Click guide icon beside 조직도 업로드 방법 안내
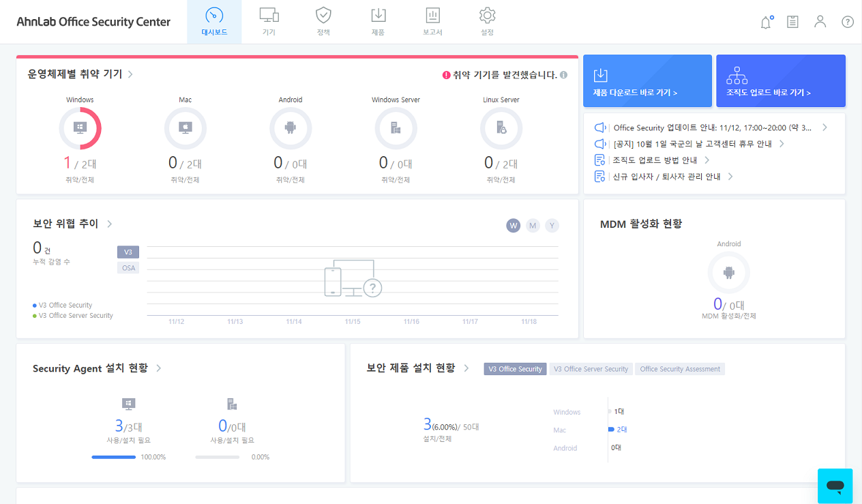The height and width of the screenshot is (504, 862). tap(600, 160)
